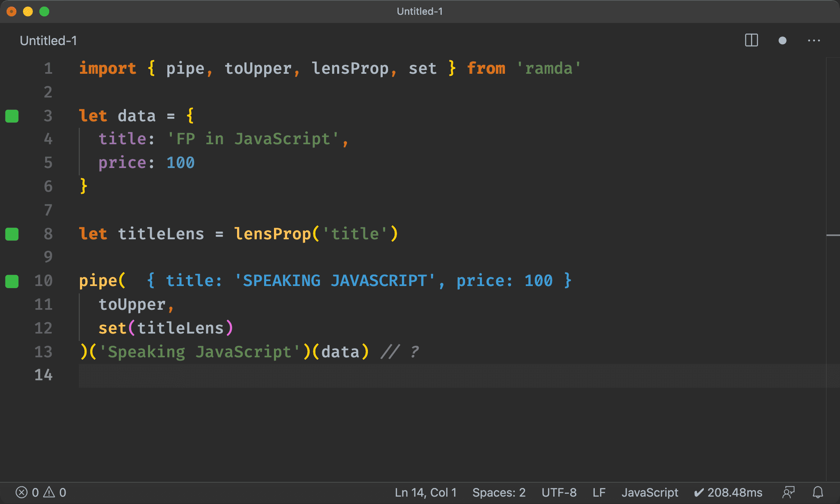
Task: Click the split editor icon
Action: pos(751,41)
